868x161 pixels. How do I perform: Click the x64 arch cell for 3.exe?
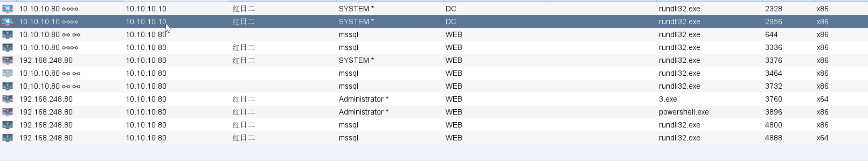coord(822,99)
